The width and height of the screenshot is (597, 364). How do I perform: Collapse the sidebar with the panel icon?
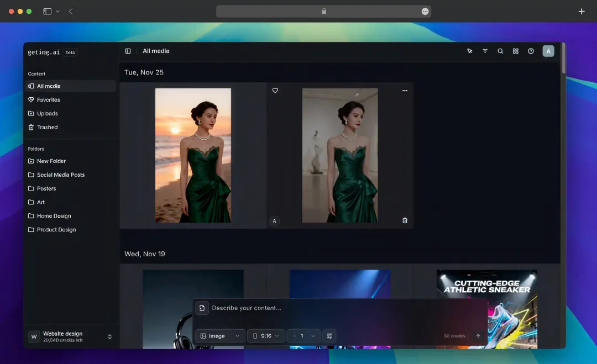(128, 51)
